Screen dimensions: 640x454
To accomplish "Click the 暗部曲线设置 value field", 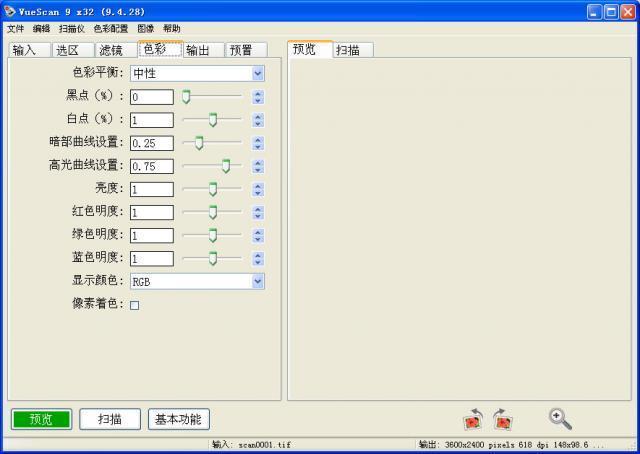I will pos(151,143).
